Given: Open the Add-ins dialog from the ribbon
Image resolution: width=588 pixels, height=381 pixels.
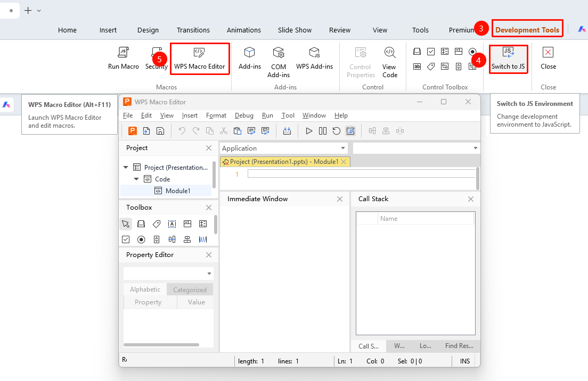Looking at the screenshot, I should coord(250,58).
